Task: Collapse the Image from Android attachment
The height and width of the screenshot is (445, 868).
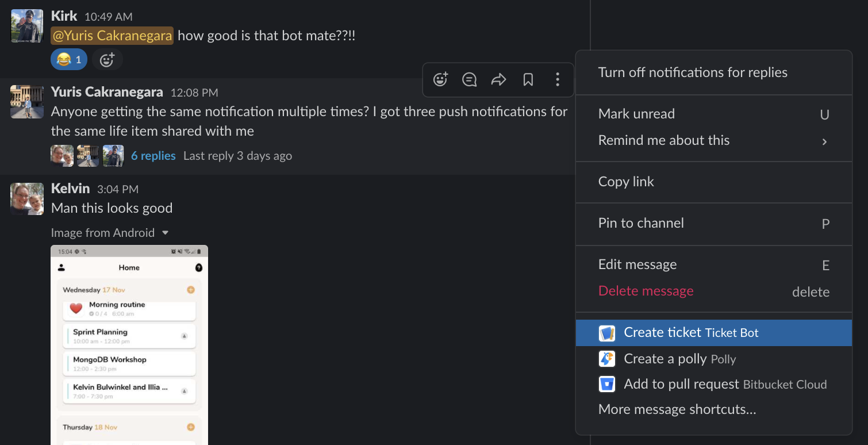Action: pos(166,233)
